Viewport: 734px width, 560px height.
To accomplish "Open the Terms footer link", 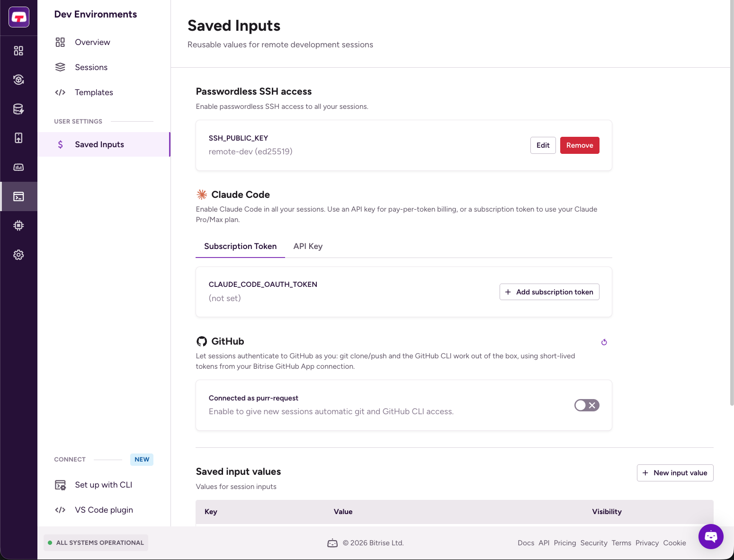I will 621,543.
